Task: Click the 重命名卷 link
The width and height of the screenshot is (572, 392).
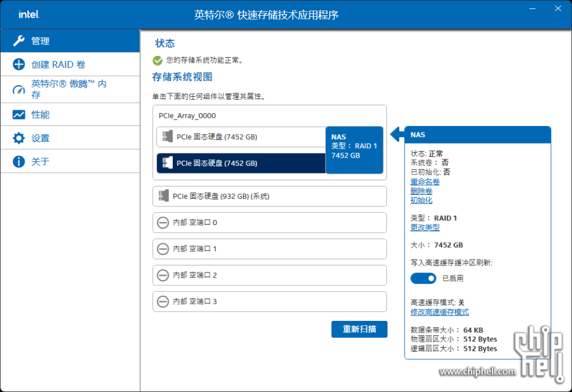Action: tap(425, 181)
